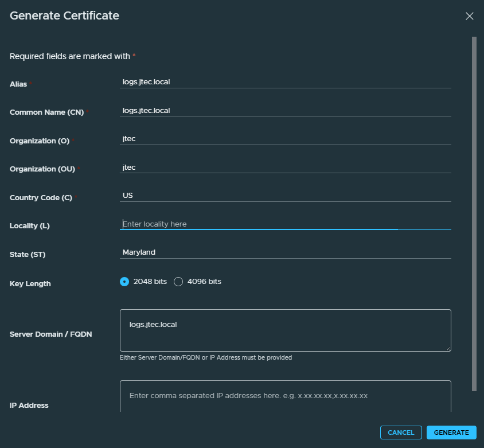
Task: Click the Locality placeholder field
Action: [285, 224]
